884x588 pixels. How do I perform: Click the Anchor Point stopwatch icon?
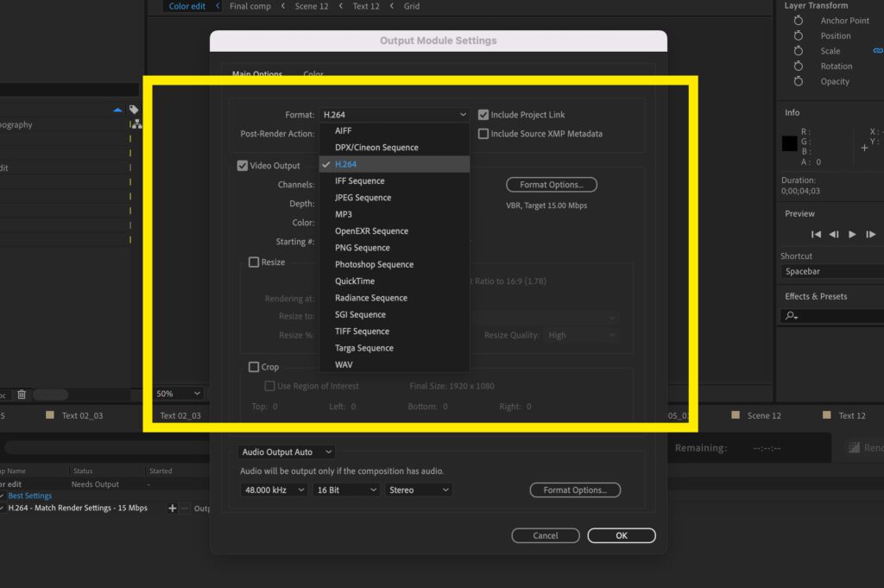coord(799,21)
